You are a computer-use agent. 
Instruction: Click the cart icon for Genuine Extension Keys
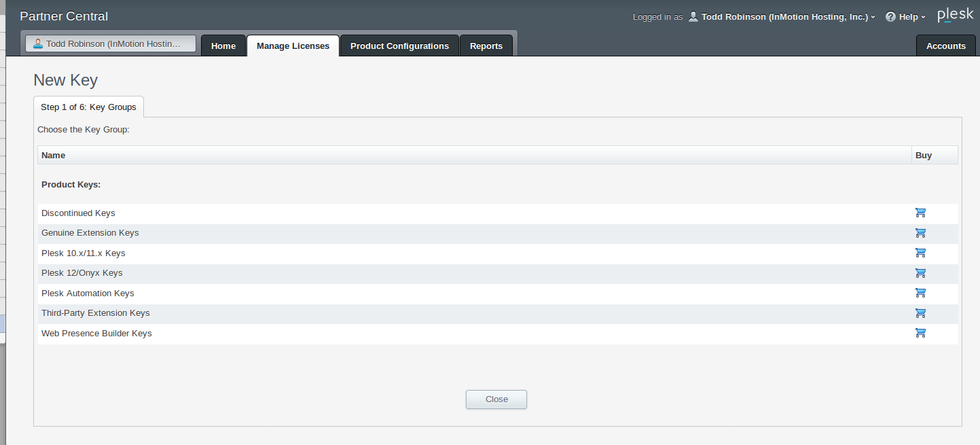(920, 233)
